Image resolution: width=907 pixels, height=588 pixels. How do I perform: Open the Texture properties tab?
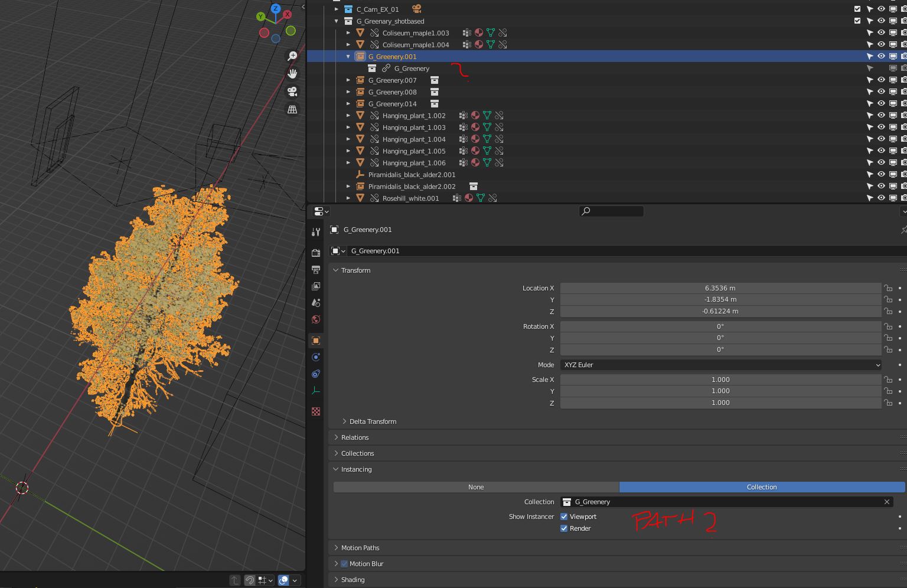(316, 411)
